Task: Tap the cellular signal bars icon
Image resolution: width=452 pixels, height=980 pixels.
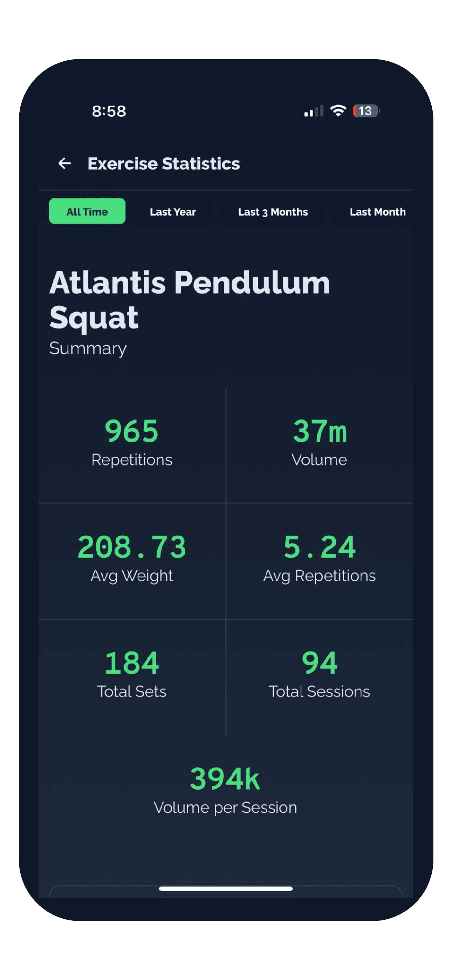Action: pos(314,111)
